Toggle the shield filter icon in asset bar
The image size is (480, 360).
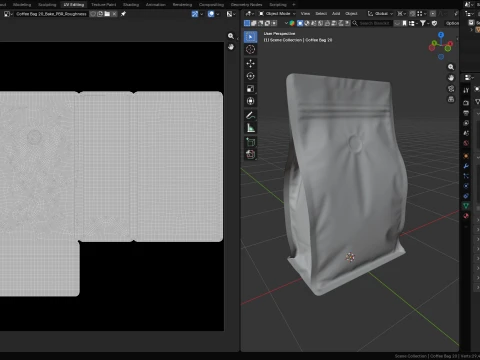434,23
